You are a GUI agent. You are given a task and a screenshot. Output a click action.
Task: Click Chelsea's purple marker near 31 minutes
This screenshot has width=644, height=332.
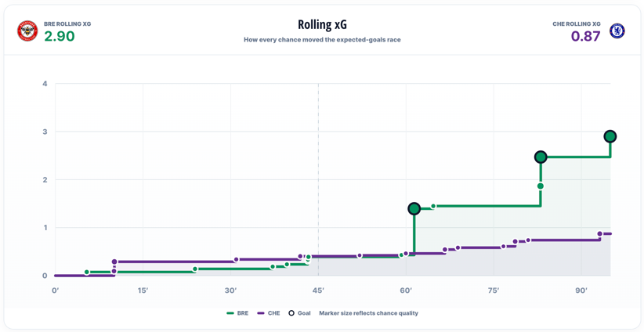tap(236, 260)
